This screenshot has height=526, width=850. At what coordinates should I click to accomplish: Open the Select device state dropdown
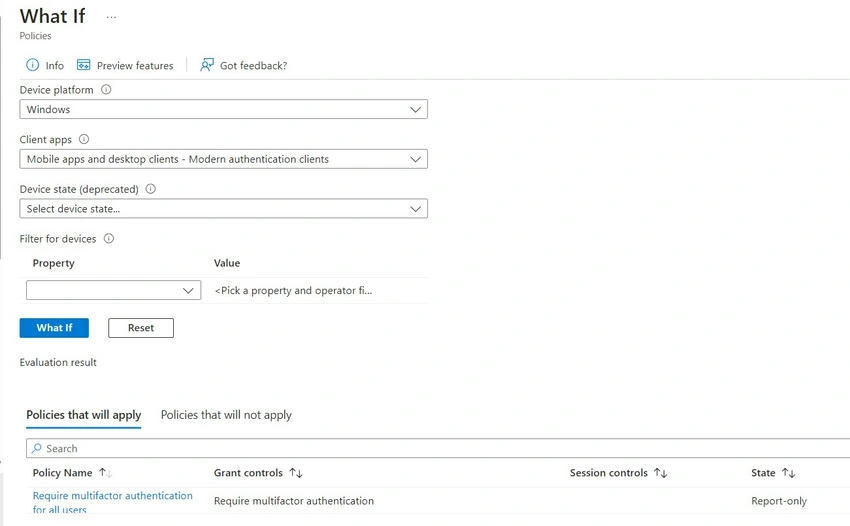pos(223,209)
